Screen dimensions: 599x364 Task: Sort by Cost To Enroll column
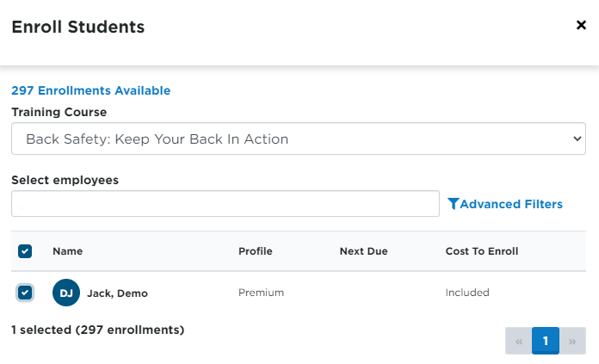(482, 251)
